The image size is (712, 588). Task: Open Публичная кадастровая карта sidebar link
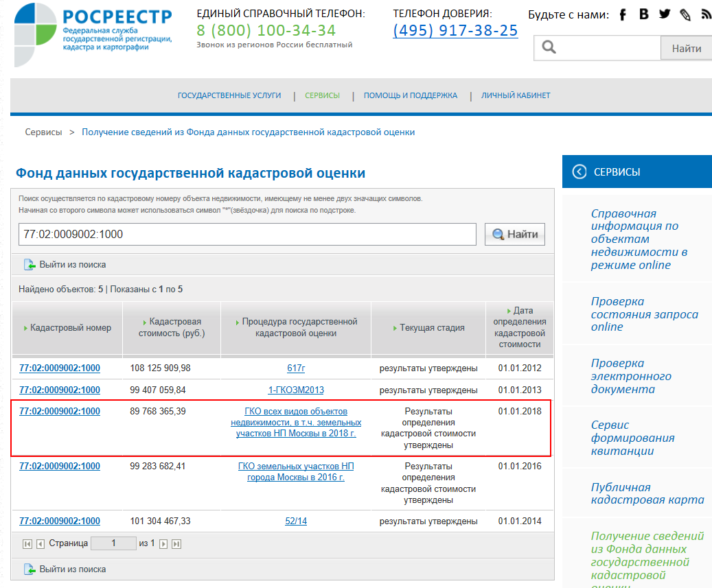647,493
